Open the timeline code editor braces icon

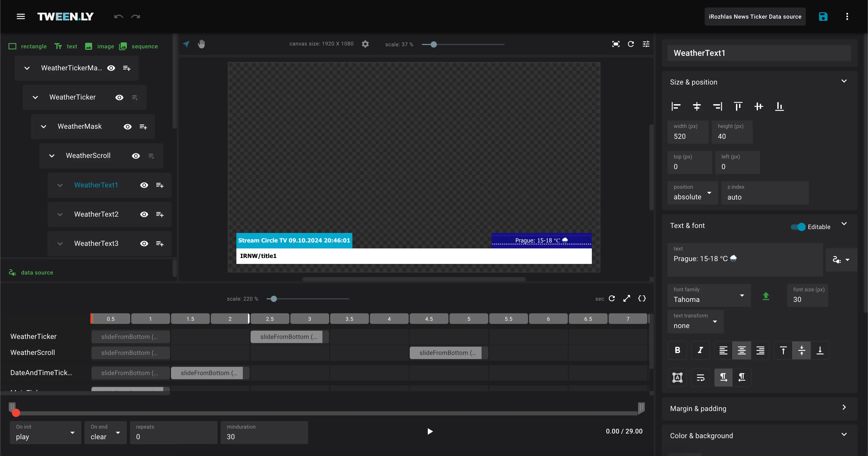(x=642, y=299)
